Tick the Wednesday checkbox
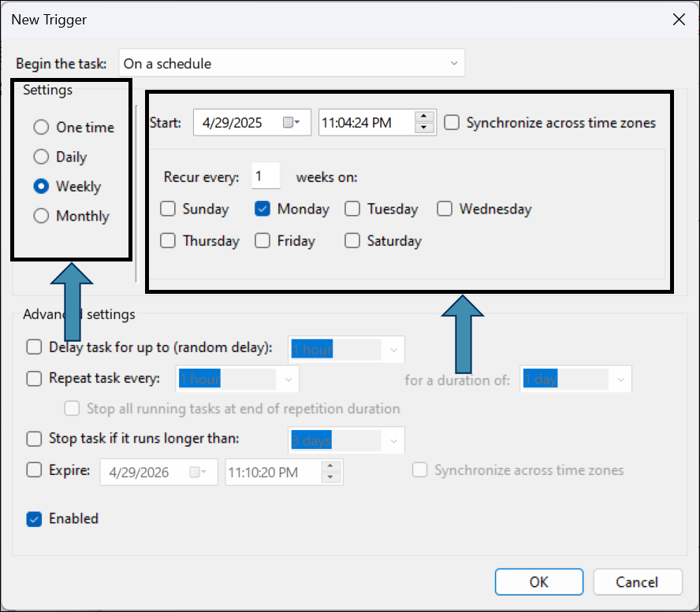This screenshot has width=700, height=612. click(445, 210)
